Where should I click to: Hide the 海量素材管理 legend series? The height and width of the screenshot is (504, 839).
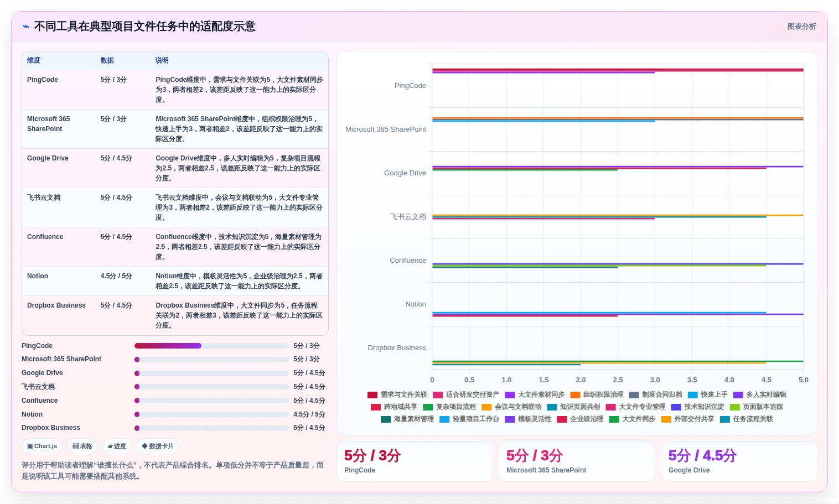(407, 419)
